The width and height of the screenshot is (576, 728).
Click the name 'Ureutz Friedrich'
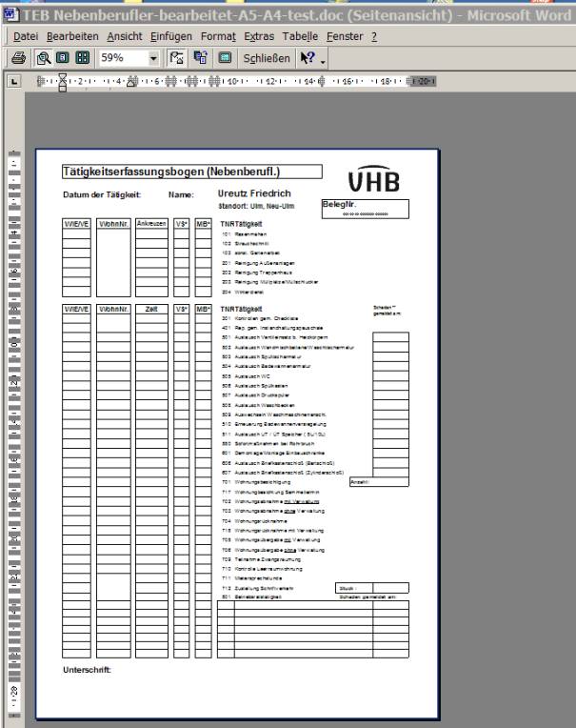pyautogui.click(x=254, y=193)
